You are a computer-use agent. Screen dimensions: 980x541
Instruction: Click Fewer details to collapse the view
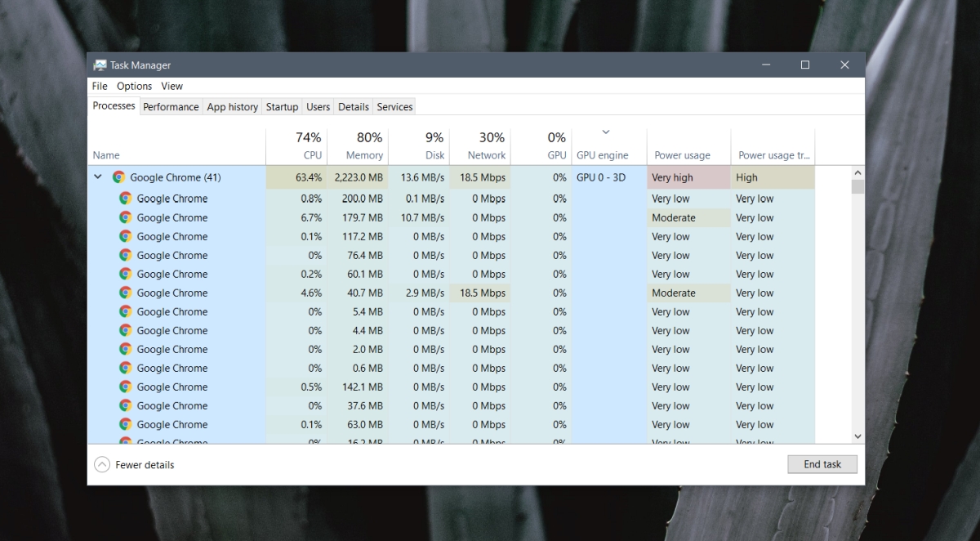click(x=145, y=464)
